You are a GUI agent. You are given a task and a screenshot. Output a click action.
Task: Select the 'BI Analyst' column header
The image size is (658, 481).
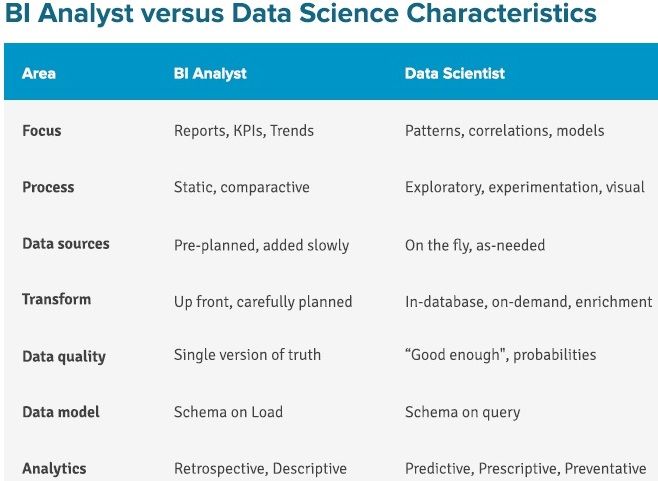click(x=210, y=73)
